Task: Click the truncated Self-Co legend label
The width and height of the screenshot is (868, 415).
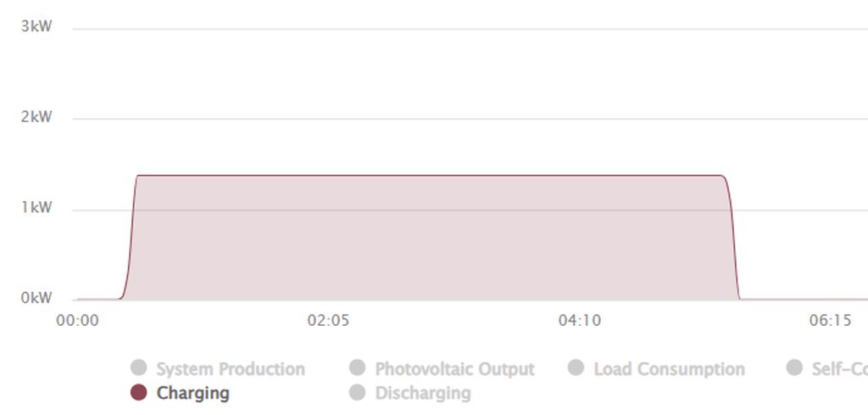Action: point(839,369)
